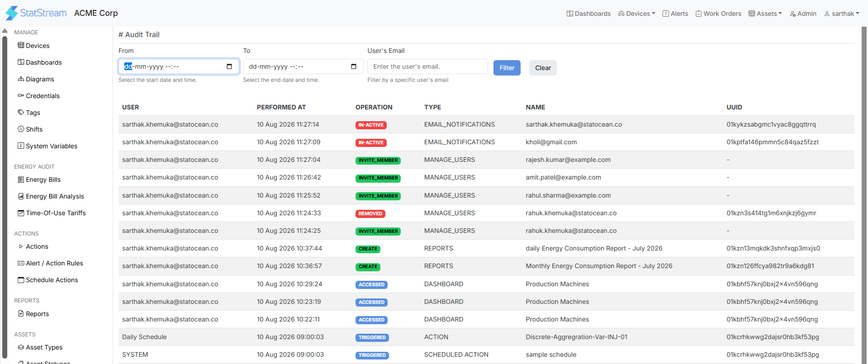The width and height of the screenshot is (868, 364).
Task: Click ACCESSED badge at 10:29:24
Action: (371, 284)
